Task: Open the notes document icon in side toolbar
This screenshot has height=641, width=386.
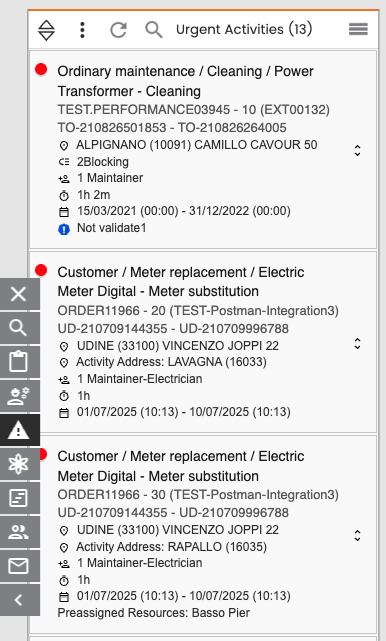Action: [19, 498]
